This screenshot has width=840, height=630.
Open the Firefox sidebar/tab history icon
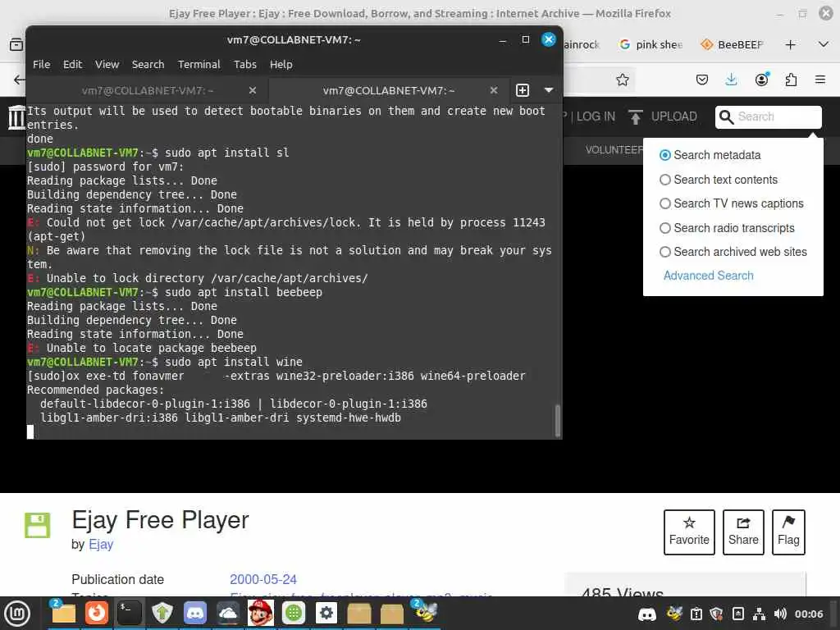tap(16, 45)
